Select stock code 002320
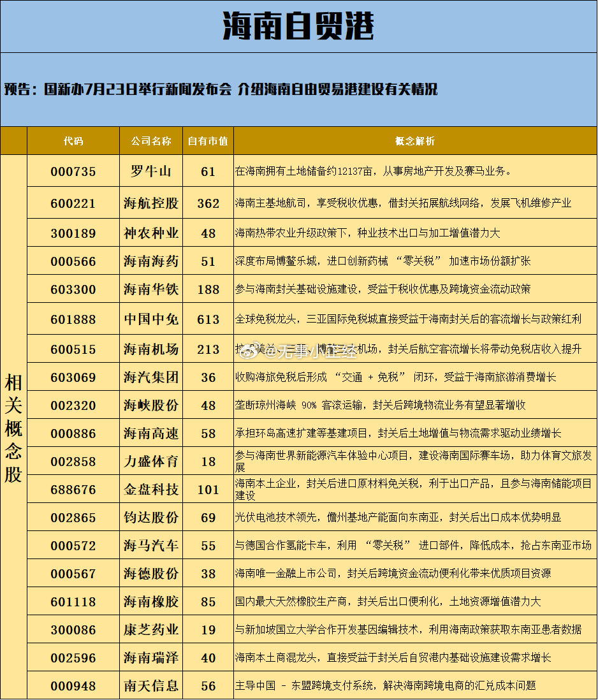This screenshot has height=700, width=598. pyautogui.click(x=73, y=406)
